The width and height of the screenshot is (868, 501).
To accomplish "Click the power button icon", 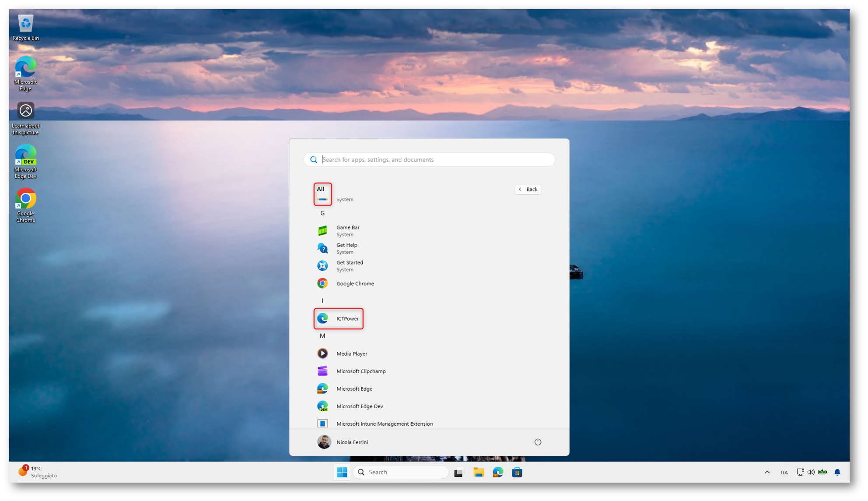I will 538,442.
